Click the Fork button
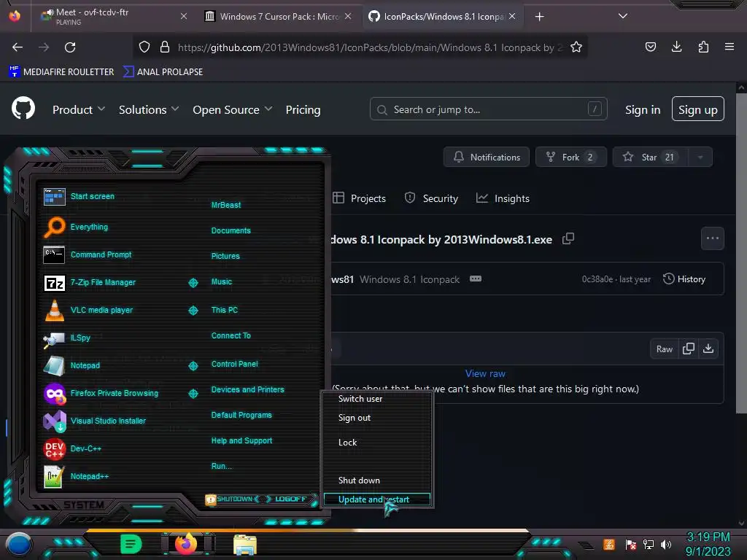The image size is (747, 560). tap(570, 157)
